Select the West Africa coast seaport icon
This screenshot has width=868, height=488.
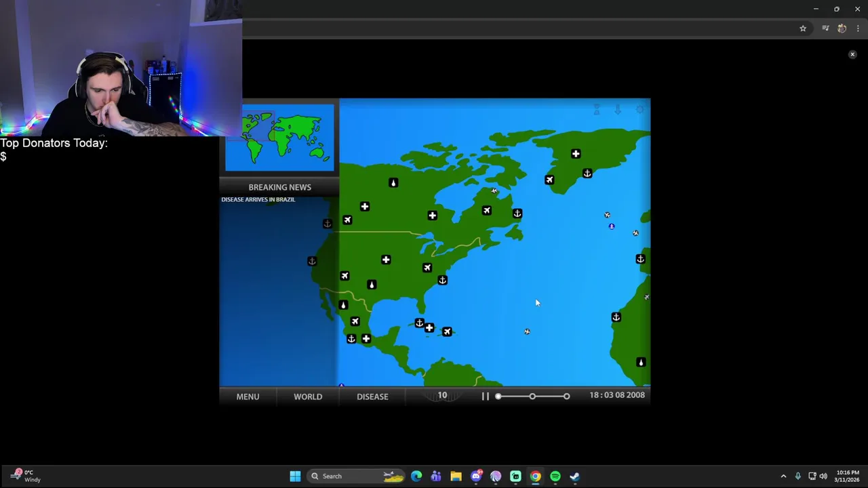pyautogui.click(x=616, y=317)
